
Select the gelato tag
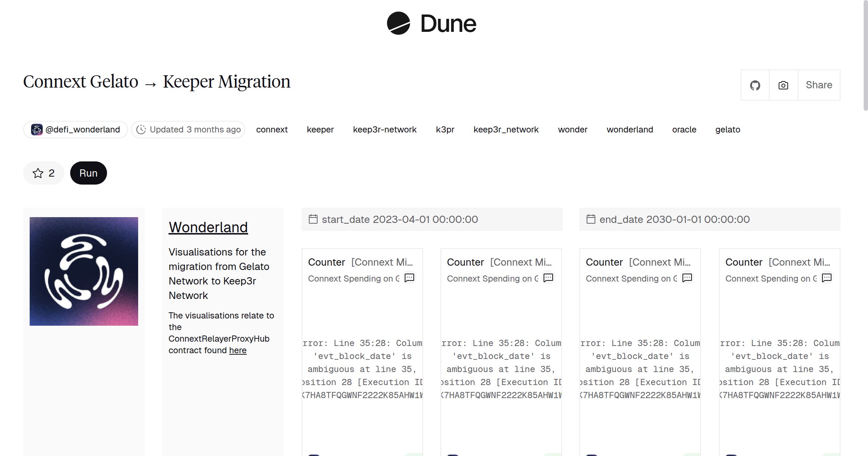coord(728,129)
